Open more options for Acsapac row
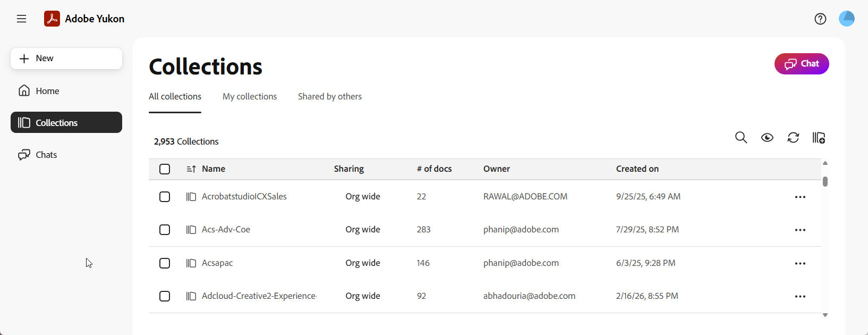 click(x=800, y=263)
